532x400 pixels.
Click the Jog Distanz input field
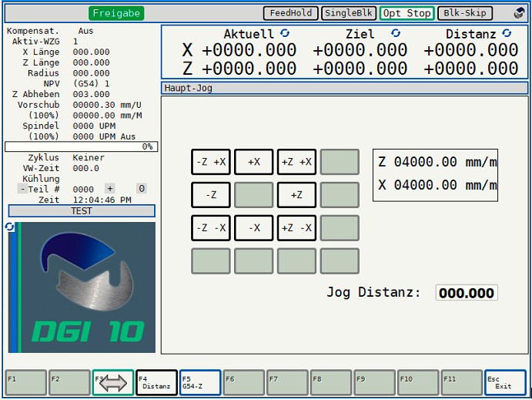click(467, 293)
